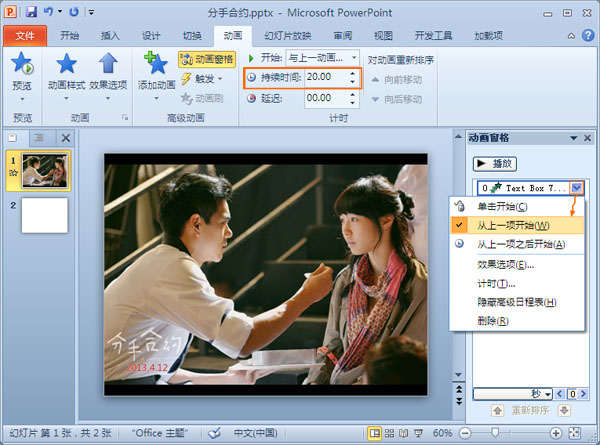Select slide 1 thumbnail
The width and height of the screenshot is (600, 445).
[45, 171]
